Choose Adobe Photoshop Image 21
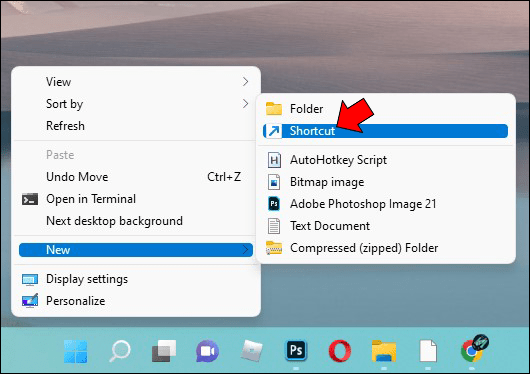This screenshot has width=530, height=374. click(x=385, y=204)
